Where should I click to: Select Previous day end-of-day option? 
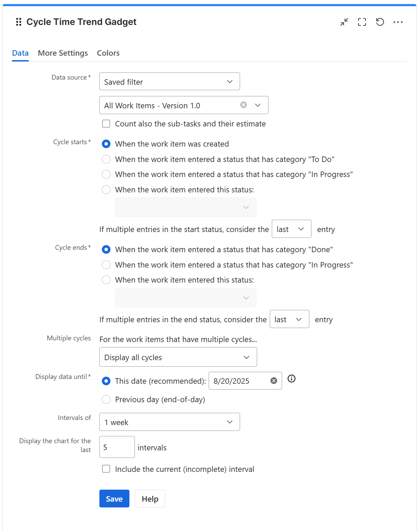(106, 399)
